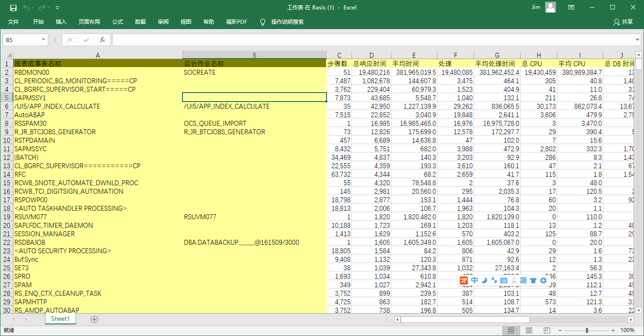This screenshot has width=644, height=336.
Task: Open the IME settings gear icon
Action: (x=543, y=281)
